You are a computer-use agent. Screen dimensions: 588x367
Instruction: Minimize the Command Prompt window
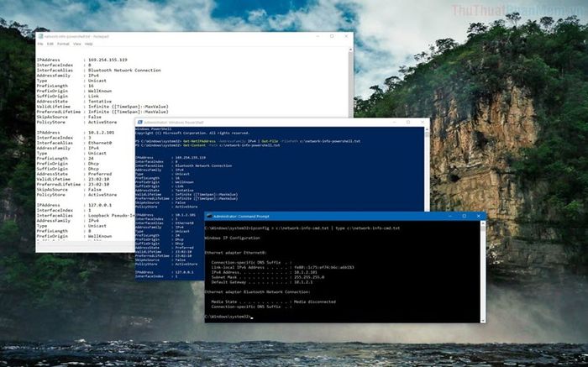click(450, 216)
